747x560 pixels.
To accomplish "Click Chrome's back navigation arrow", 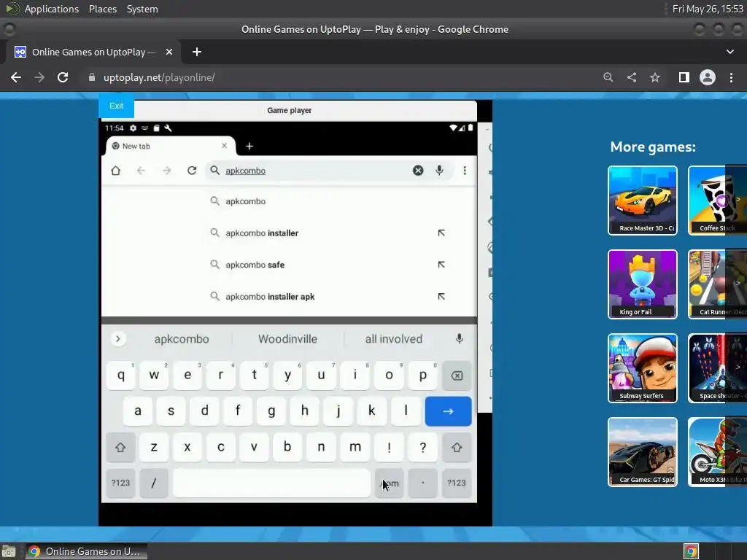I will coord(16,77).
